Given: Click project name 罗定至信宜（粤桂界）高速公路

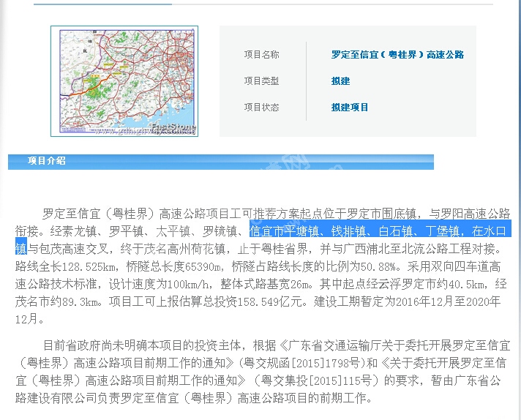Looking at the screenshot, I should click(x=397, y=54).
